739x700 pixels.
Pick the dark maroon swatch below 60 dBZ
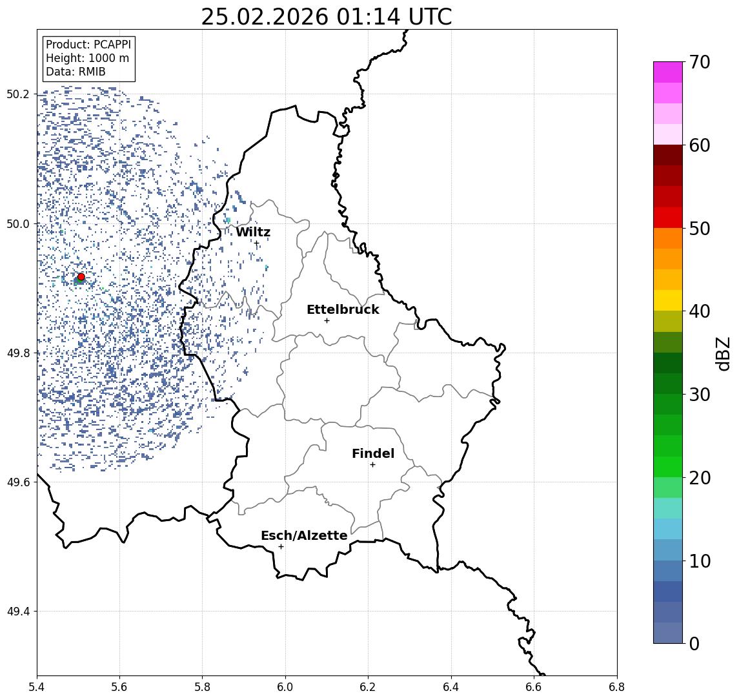pos(668,155)
